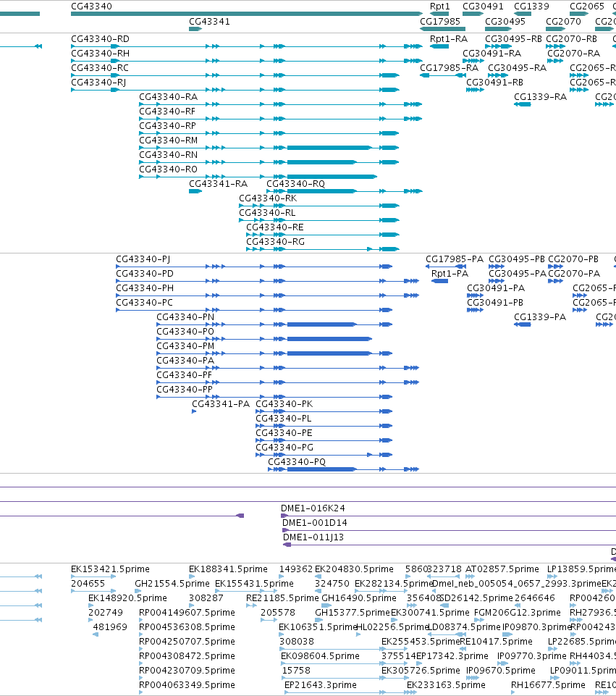Select transcript CG43340-RD
Viewport: 616px width, 696px height.
tap(100, 39)
